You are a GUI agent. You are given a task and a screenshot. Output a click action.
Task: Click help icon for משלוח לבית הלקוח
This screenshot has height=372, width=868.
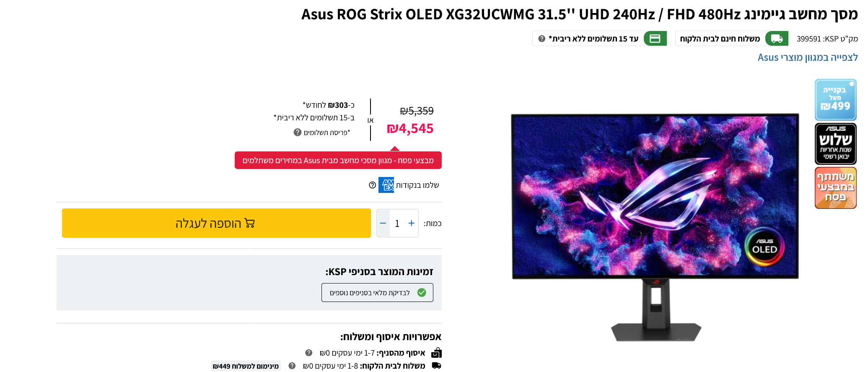point(292,366)
